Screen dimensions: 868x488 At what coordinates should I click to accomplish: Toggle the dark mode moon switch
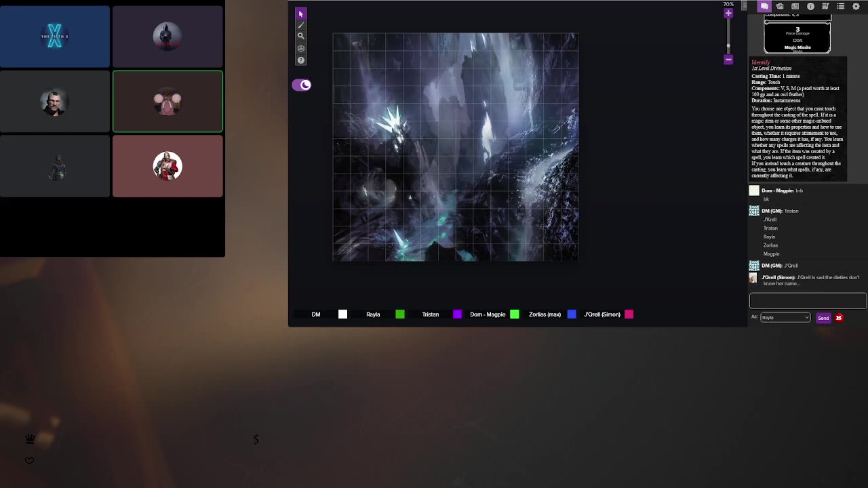tap(301, 85)
